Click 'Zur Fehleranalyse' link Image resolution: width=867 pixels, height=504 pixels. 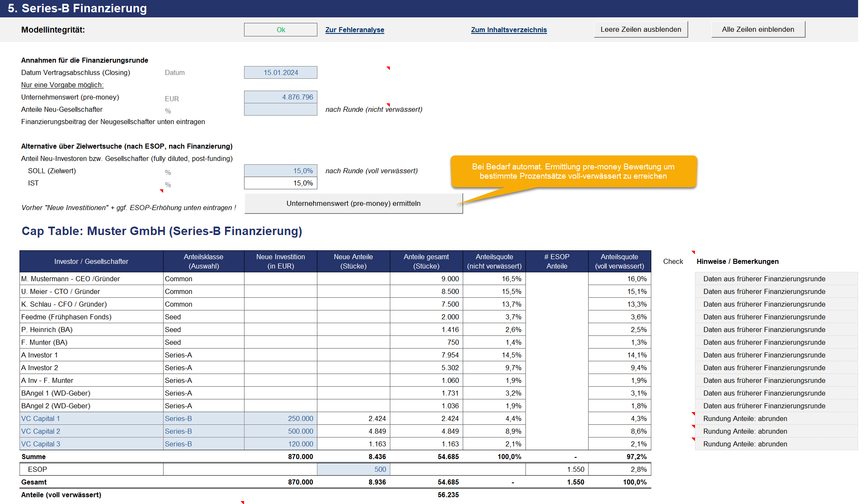pyautogui.click(x=355, y=30)
